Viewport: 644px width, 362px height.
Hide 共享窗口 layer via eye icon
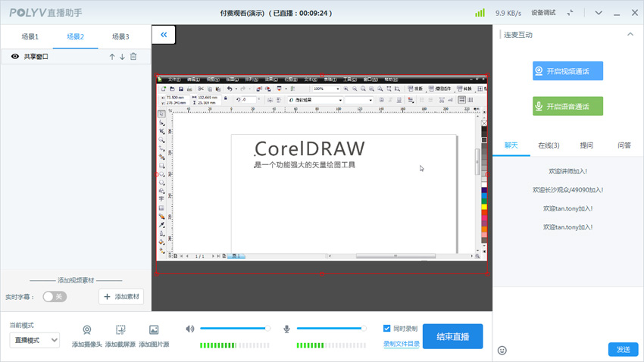14,57
